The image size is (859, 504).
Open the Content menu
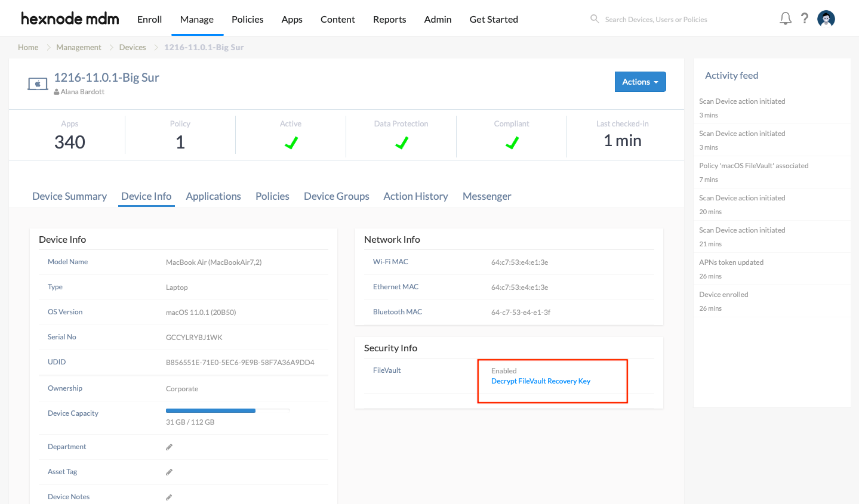pyautogui.click(x=338, y=19)
